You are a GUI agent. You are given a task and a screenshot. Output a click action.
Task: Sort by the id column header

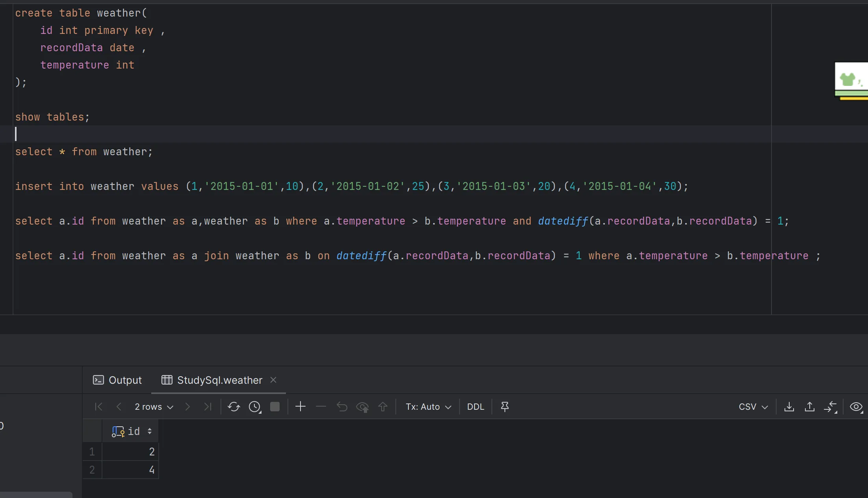point(130,431)
